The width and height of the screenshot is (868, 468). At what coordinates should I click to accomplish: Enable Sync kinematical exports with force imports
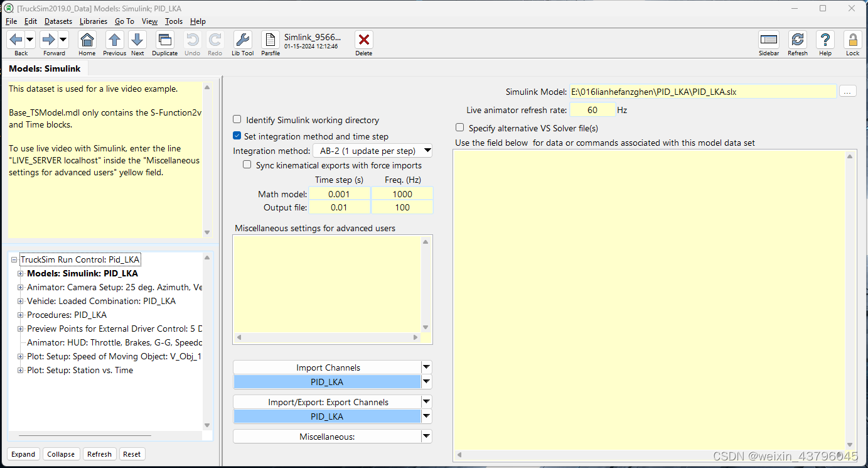pos(247,165)
